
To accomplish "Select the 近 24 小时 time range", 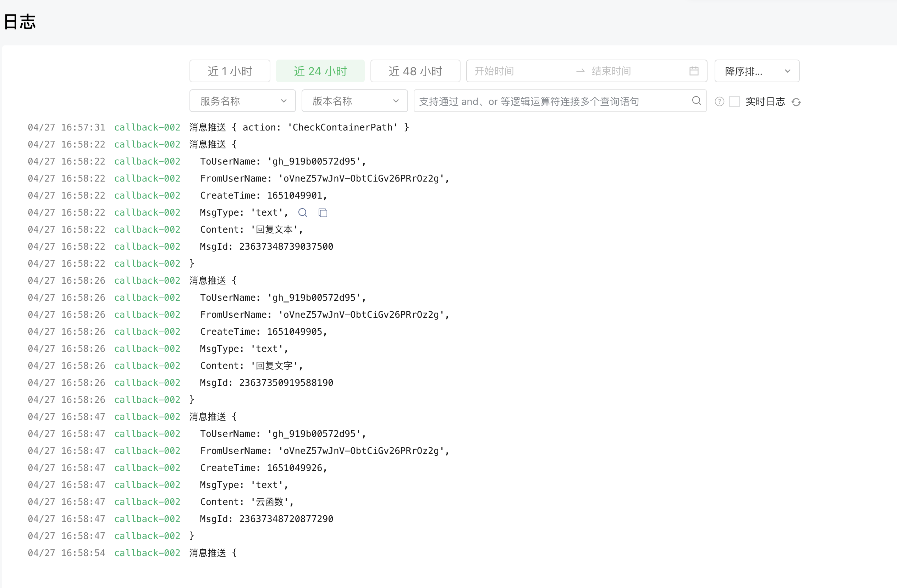I will pyautogui.click(x=320, y=71).
